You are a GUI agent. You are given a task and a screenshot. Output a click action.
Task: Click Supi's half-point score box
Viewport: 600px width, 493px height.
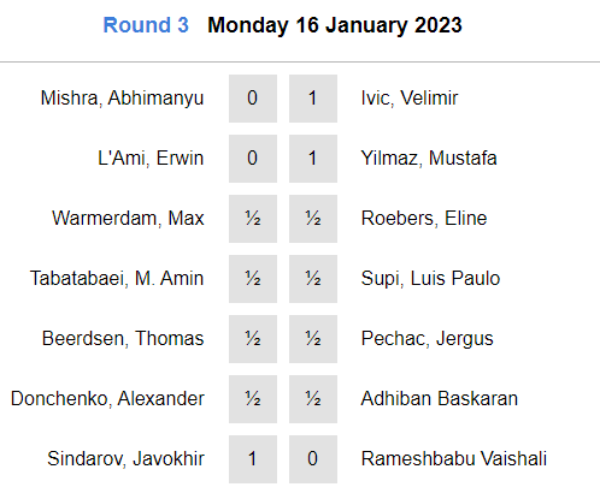[x=313, y=279]
